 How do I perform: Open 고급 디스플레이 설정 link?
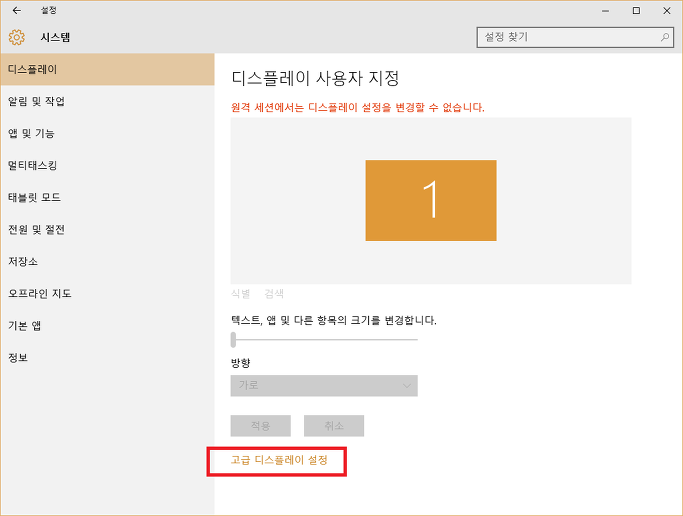279,460
